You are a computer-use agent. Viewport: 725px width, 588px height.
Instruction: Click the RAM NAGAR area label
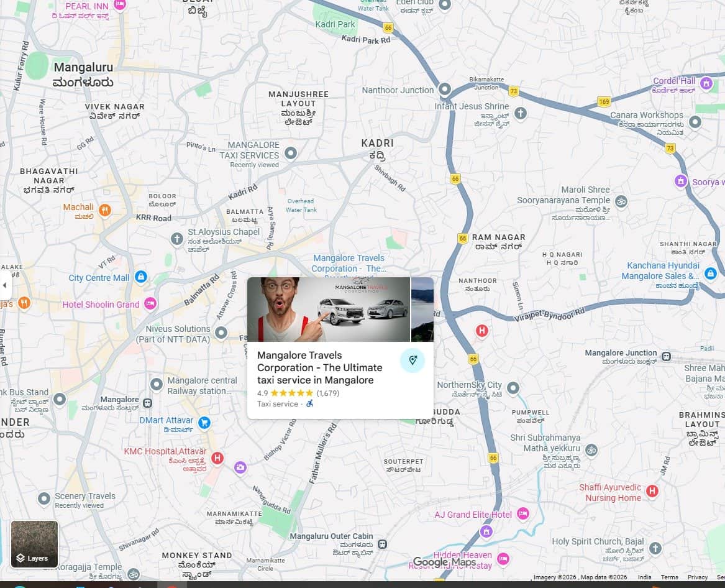coord(498,237)
